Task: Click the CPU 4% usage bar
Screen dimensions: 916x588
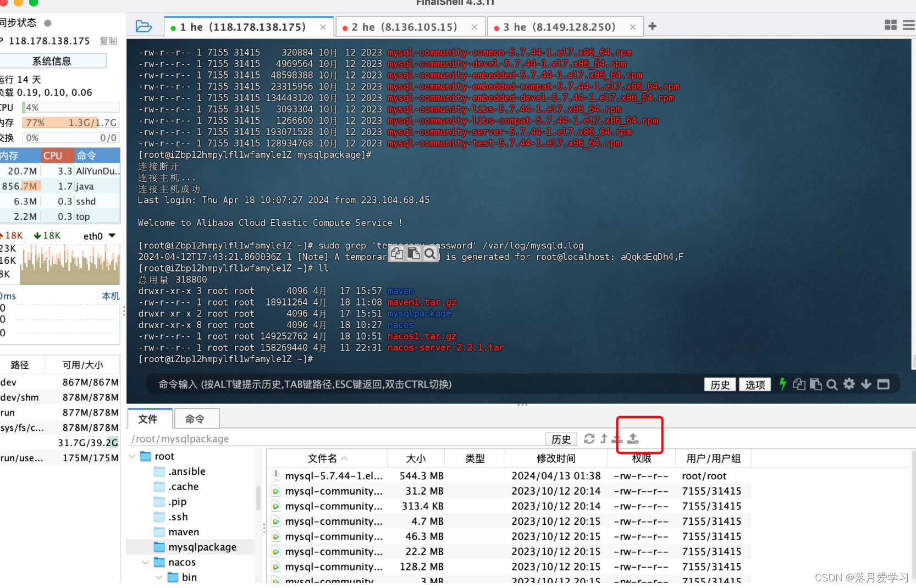Action: [x=70, y=108]
